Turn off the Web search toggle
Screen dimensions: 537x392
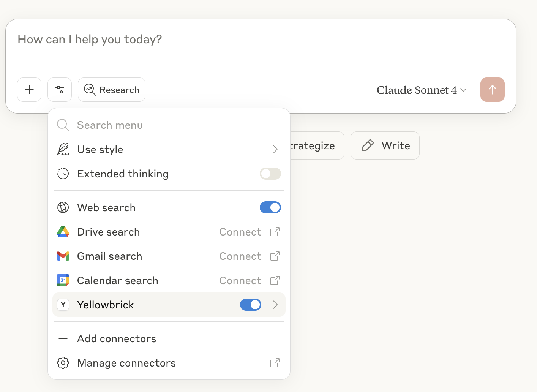[x=270, y=207]
